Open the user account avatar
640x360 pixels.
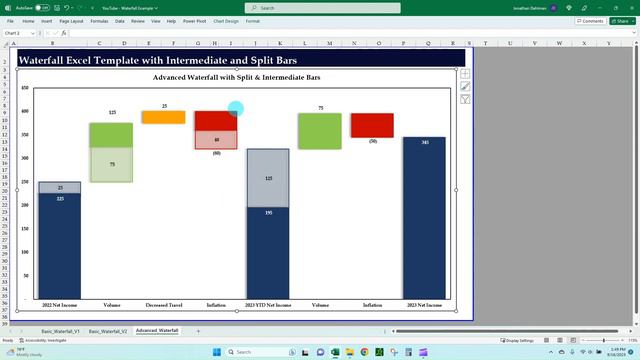point(553,8)
